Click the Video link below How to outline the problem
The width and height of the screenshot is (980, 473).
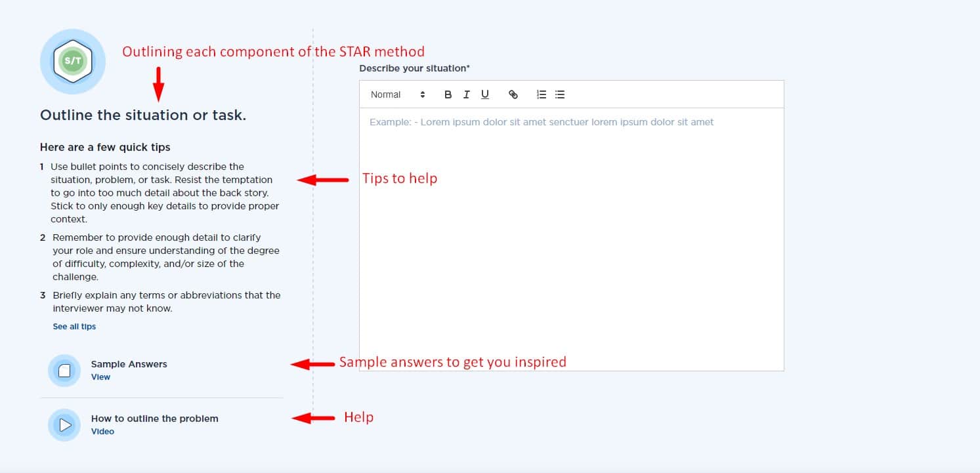[x=102, y=431]
